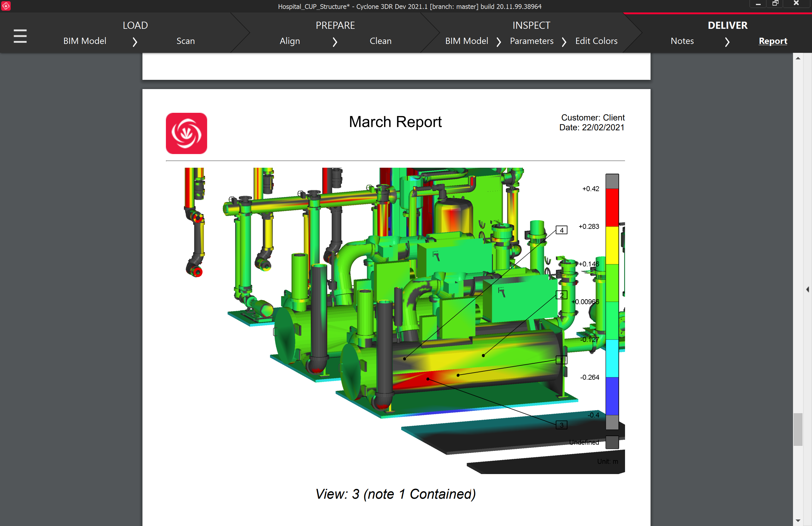
Task: Open the Clean prepare step
Action: click(x=380, y=41)
